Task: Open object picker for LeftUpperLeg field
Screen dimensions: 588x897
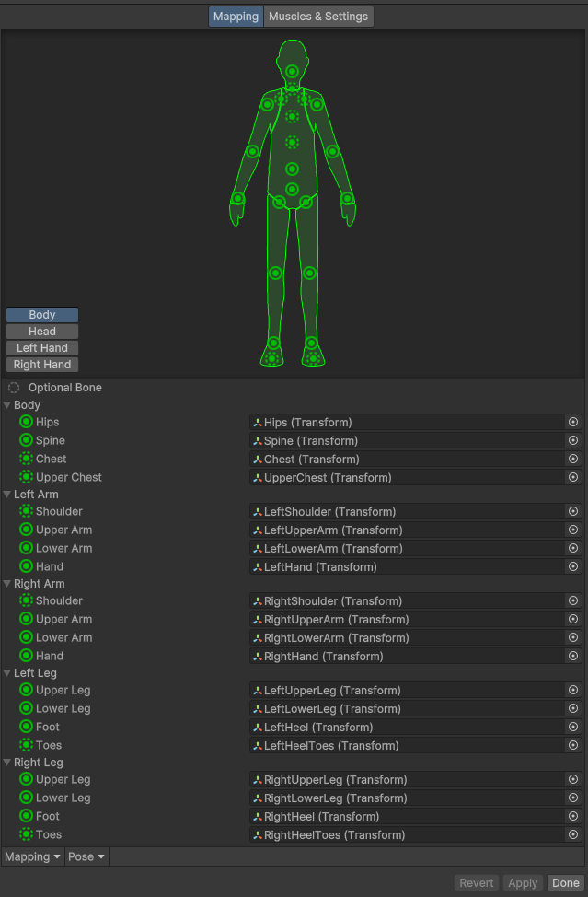Action: pos(573,690)
